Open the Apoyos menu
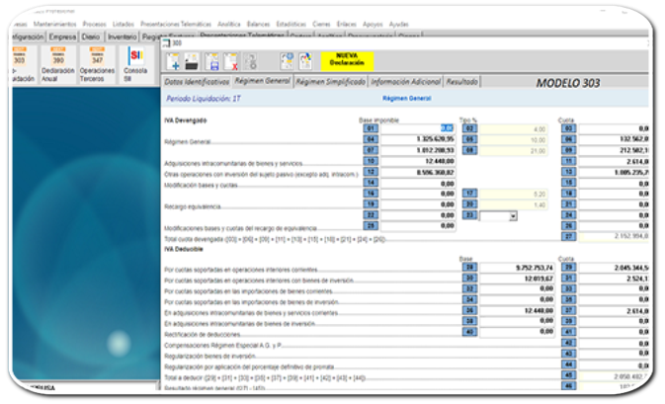 [x=373, y=24]
